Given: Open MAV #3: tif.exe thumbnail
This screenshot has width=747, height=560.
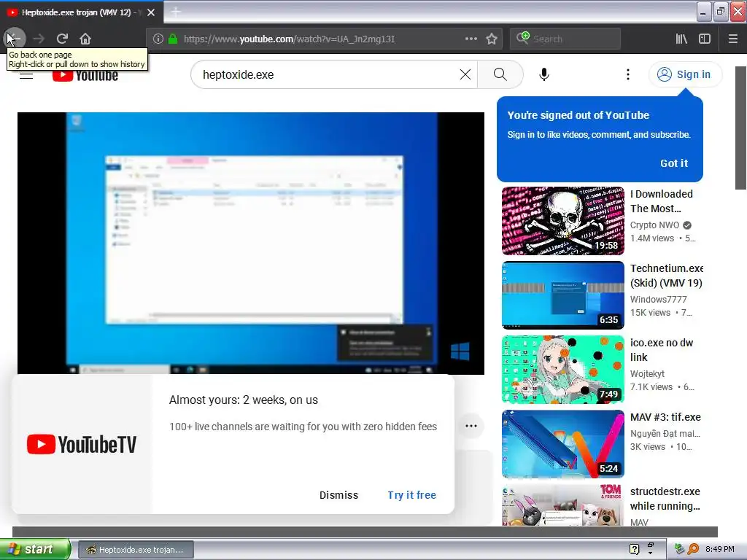Looking at the screenshot, I should coord(562,444).
